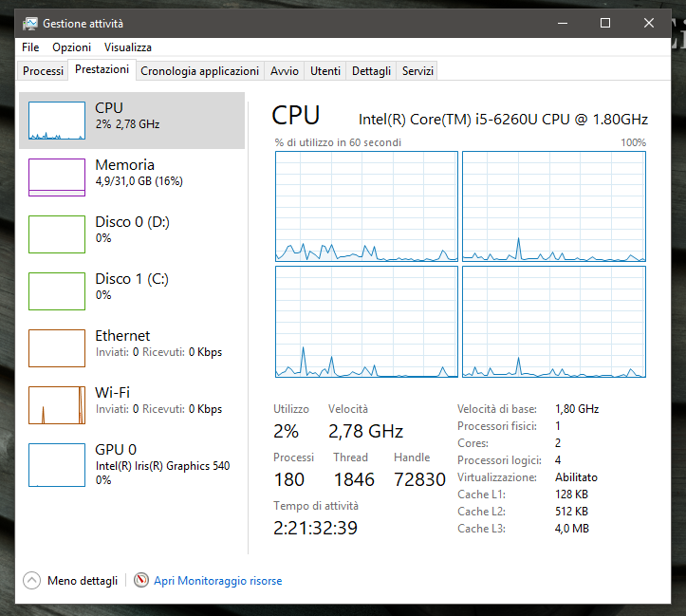Image resolution: width=686 pixels, height=616 pixels.
Task: Switch to the Processi tab
Action: (43, 71)
